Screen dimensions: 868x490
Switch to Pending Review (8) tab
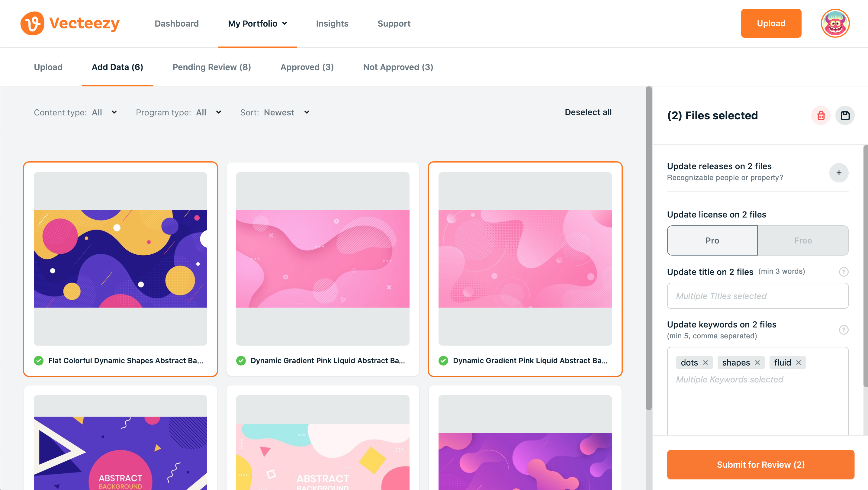(x=212, y=67)
